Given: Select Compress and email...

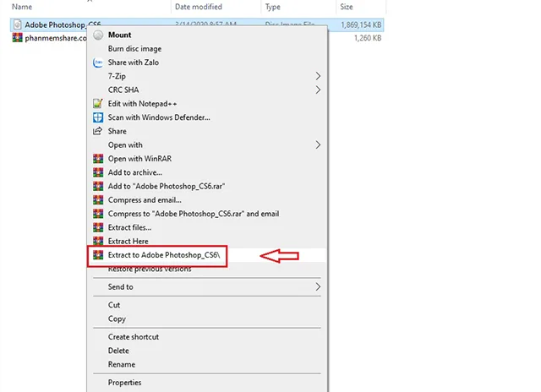Looking at the screenshot, I should click(145, 200).
